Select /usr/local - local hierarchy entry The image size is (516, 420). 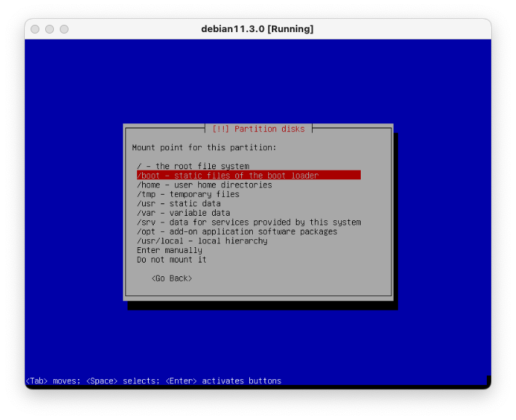(x=202, y=241)
